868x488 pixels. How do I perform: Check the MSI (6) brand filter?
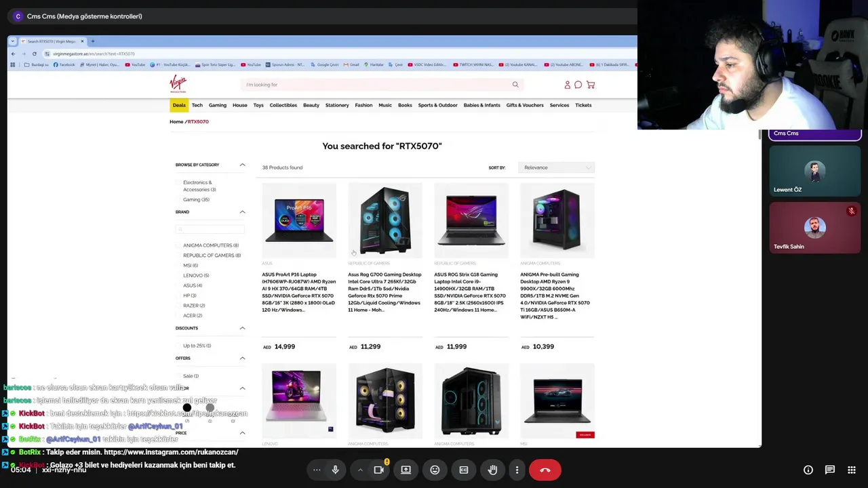pyautogui.click(x=179, y=266)
